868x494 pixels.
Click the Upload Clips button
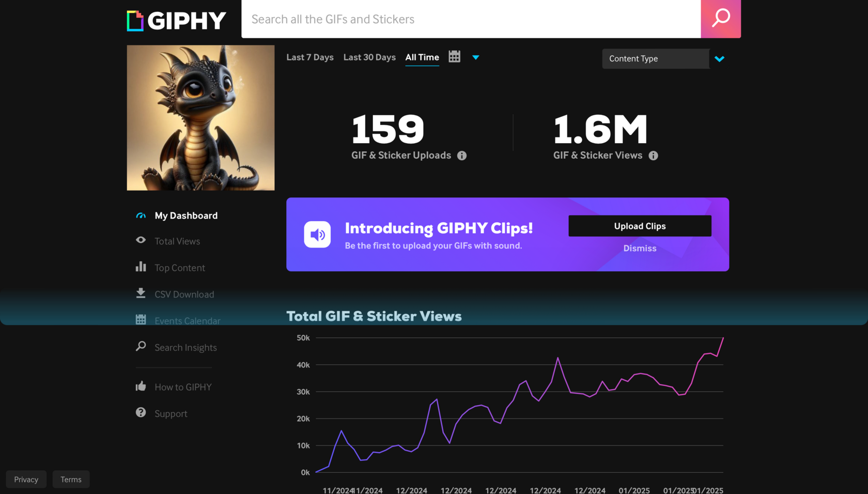tap(640, 226)
